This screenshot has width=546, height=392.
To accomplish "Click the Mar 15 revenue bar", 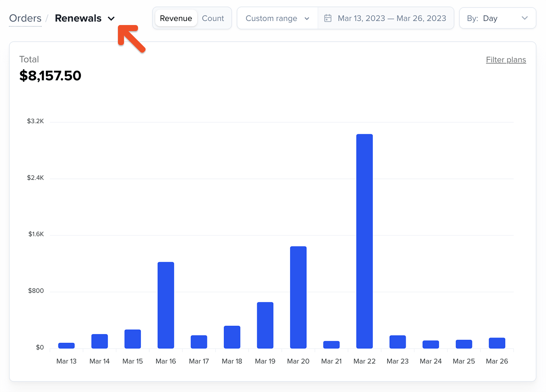I will [x=133, y=339].
